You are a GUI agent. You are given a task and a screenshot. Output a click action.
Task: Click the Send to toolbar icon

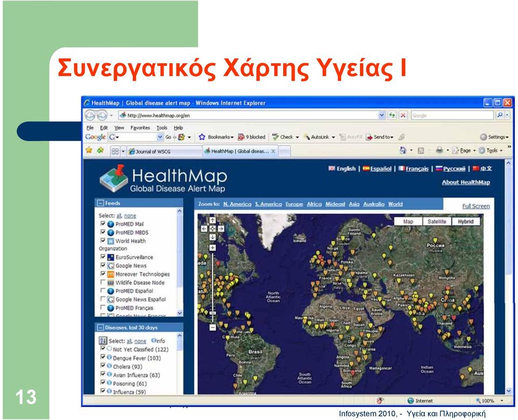(x=369, y=137)
